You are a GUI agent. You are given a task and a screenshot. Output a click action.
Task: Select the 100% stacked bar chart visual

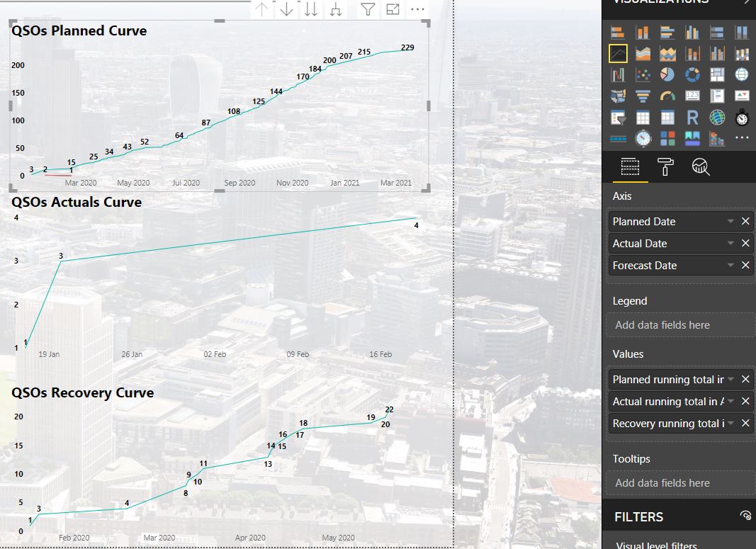[x=717, y=33]
